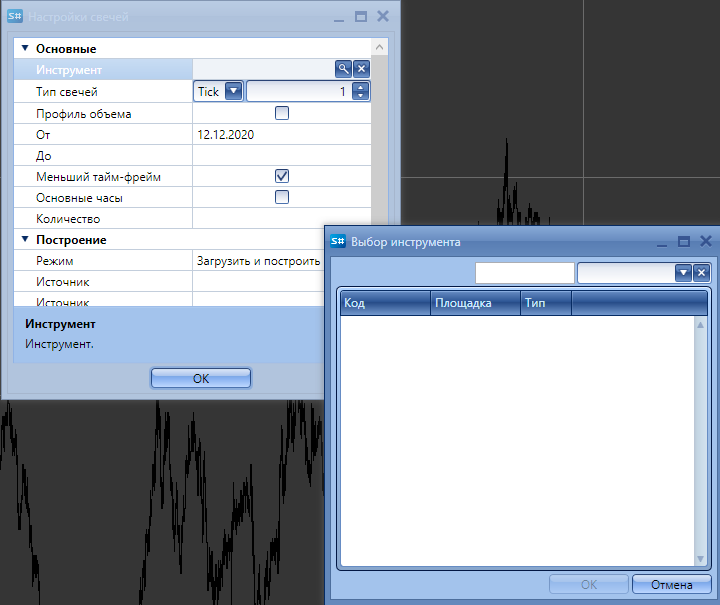The width and height of the screenshot is (720, 605).
Task: Click the instrument search magnifier icon
Action: point(343,69)
